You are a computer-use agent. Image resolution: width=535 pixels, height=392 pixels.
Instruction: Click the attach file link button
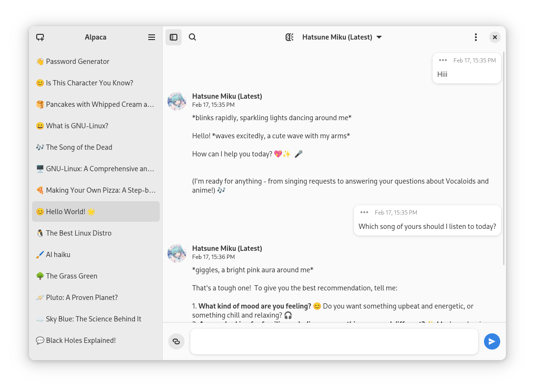pyautogui.click(x=176, y=341)
